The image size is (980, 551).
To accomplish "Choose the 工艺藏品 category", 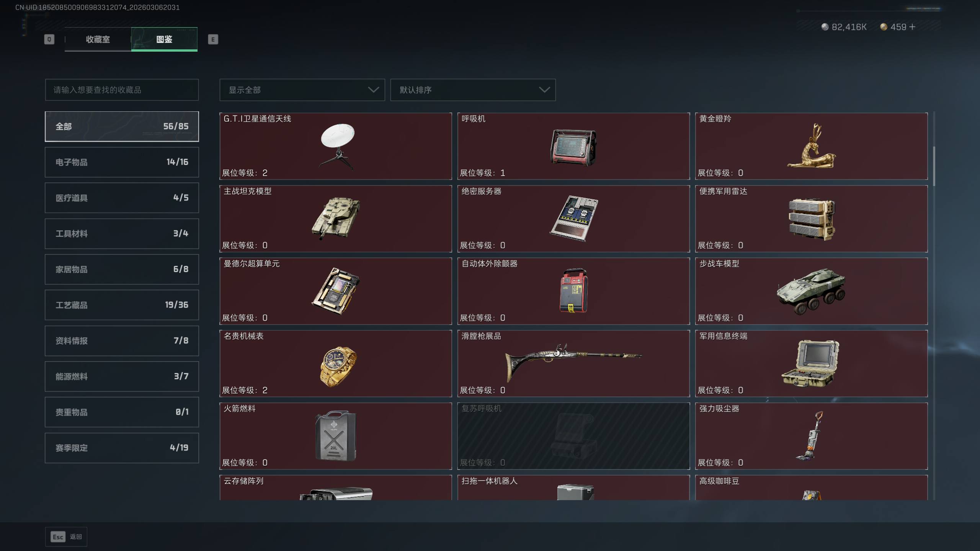I will tap(122, 305).
